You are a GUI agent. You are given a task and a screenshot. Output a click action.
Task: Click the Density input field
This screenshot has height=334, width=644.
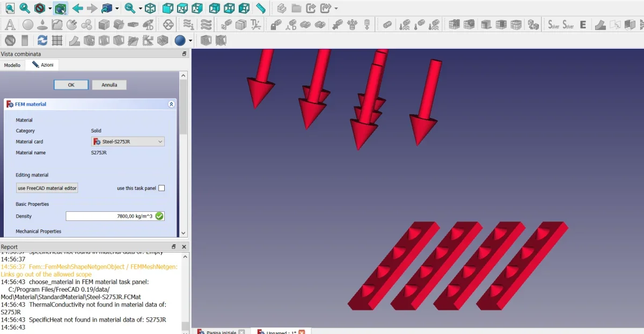(115, 216)
